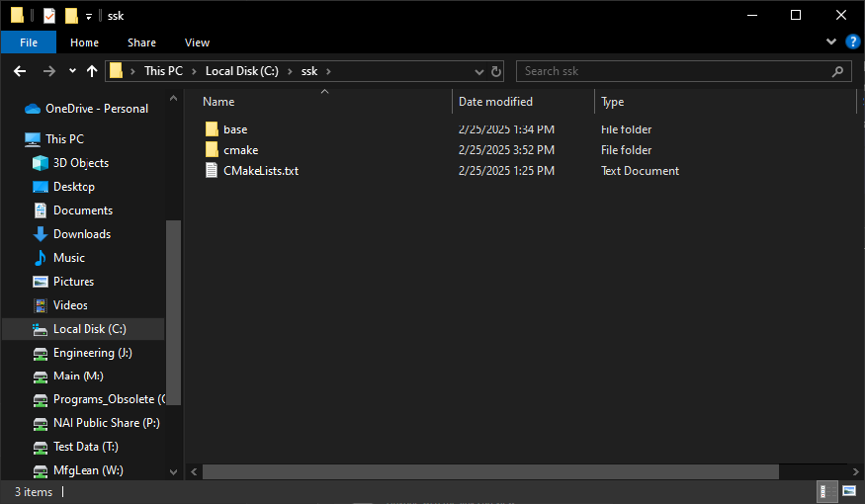Open Desktop in the navigation pane
This screenshot has height=504, width=865.
point(74,187)
